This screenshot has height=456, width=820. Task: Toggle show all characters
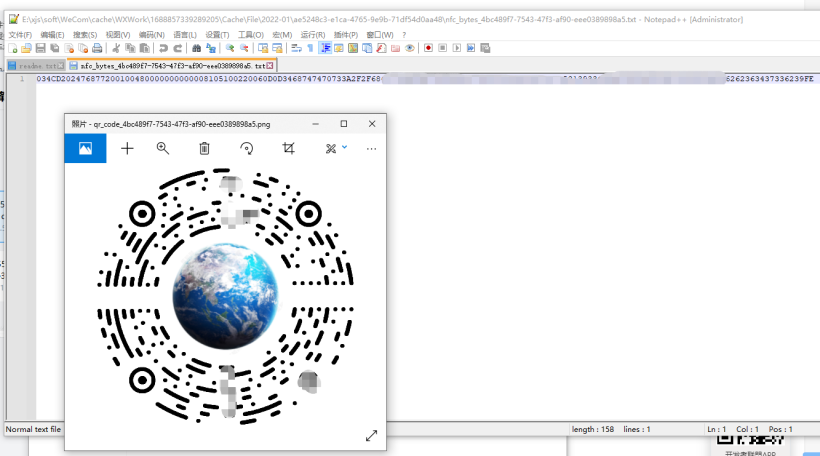pyautogui.click(x=310, y=48)
